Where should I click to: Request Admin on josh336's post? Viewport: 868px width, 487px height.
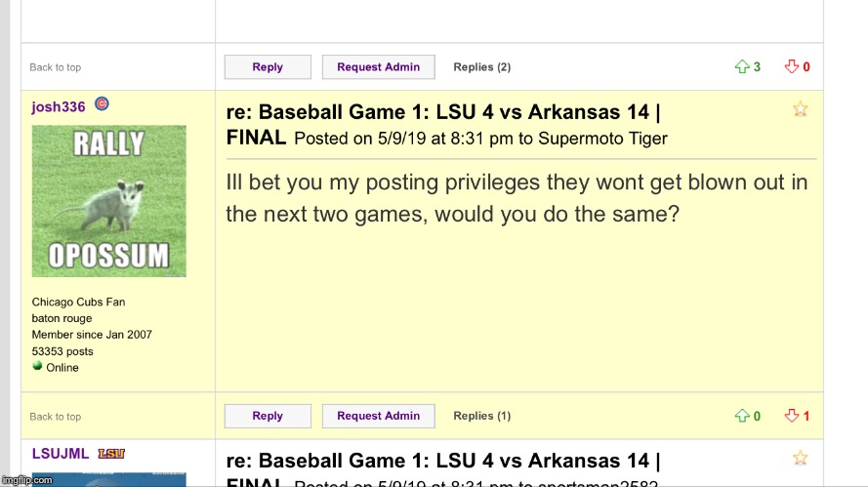point(378,417)
